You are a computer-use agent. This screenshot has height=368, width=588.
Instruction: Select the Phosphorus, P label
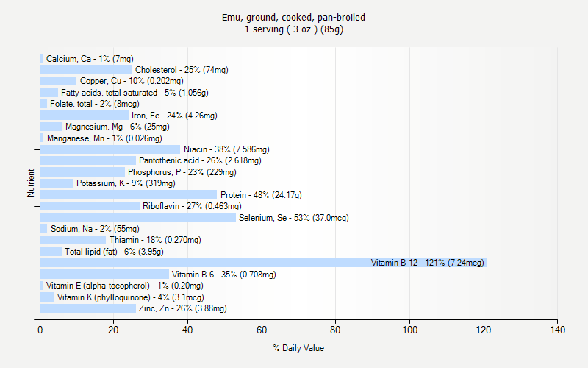[x=182, y=172]
